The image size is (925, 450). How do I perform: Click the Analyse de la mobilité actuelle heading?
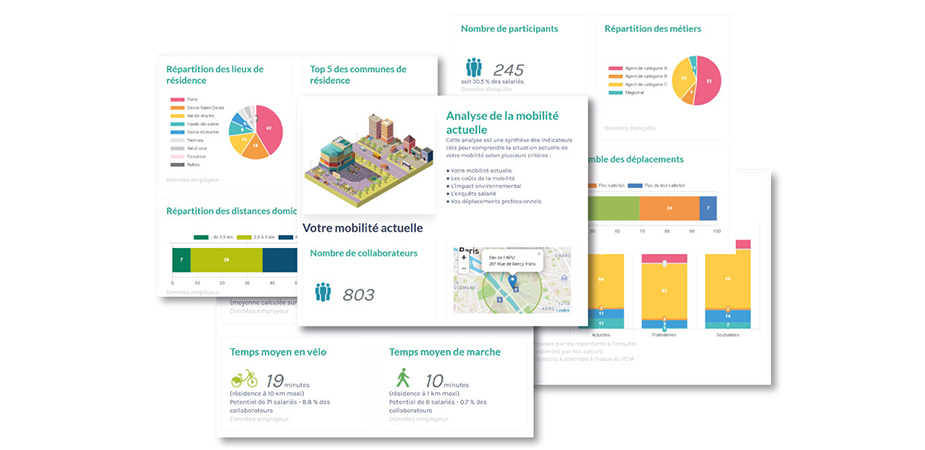tap(482, 122)
